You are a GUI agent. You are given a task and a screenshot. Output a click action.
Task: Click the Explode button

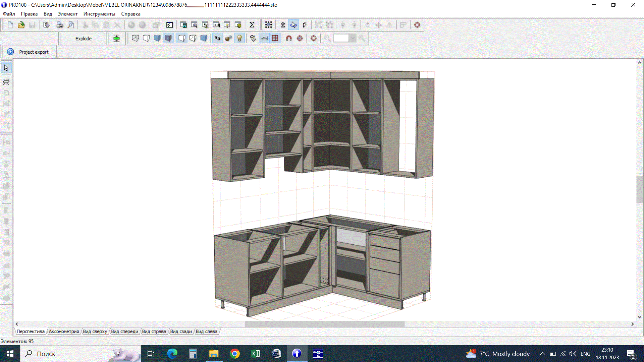click(83, 38)
